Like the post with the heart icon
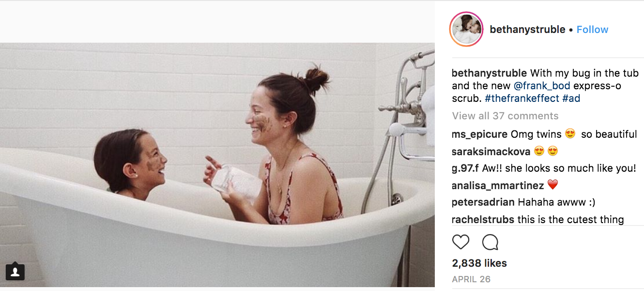This screenshot has width=644, height=291. [460, 242]
